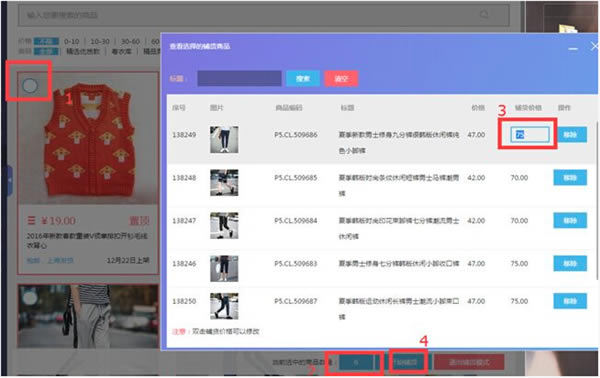Click the 42.00 price in row 138248

[476, 178]
